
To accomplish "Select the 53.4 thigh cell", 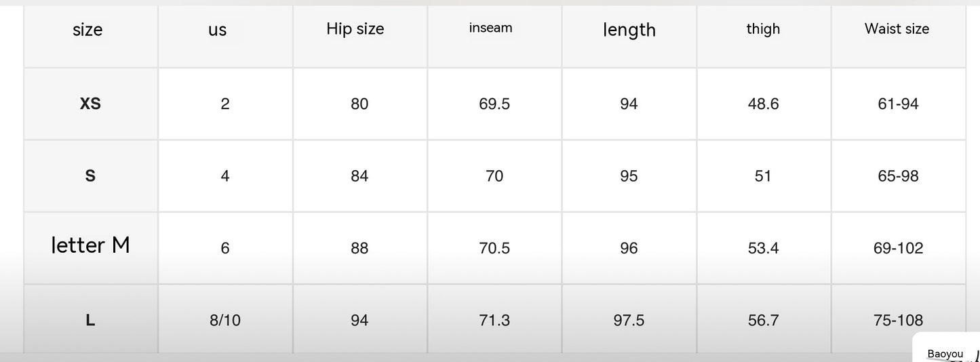I will [x=763, y=248].
